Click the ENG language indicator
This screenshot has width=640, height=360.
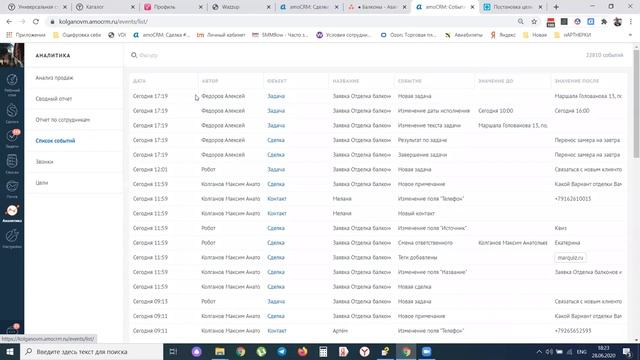(582, 351)
